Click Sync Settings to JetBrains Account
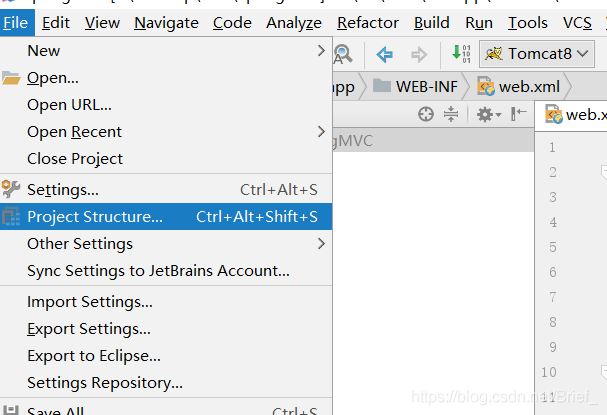Image resolution: width=607 pixels, height=415 pixels. click(158, 270)
